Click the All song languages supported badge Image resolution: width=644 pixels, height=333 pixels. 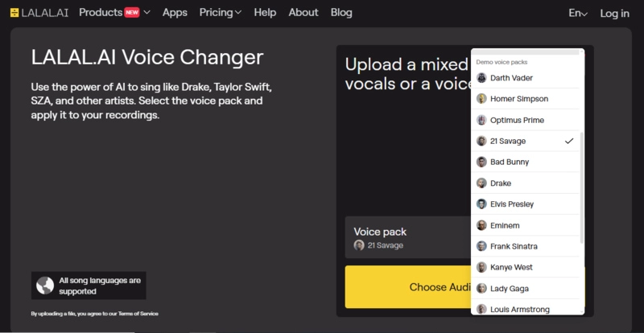click(89, 286)
